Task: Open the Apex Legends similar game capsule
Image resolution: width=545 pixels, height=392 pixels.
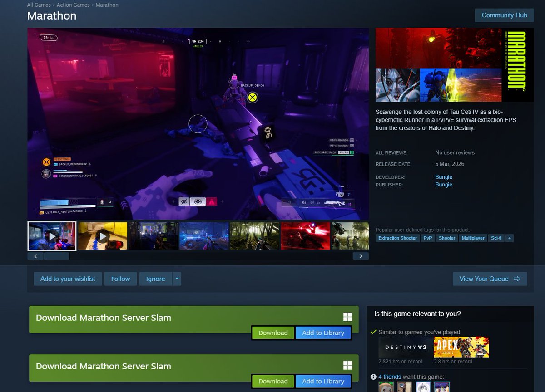Action: (x=461, y=348)
